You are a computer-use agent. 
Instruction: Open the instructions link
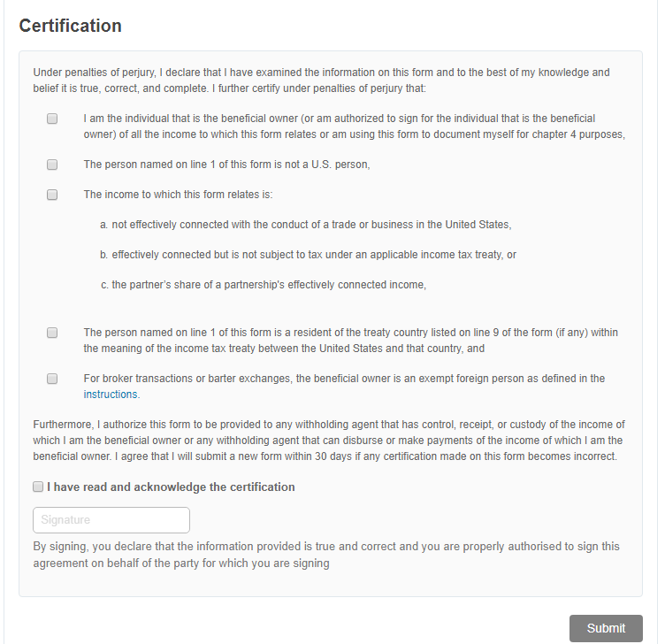[x=111, y=395]
